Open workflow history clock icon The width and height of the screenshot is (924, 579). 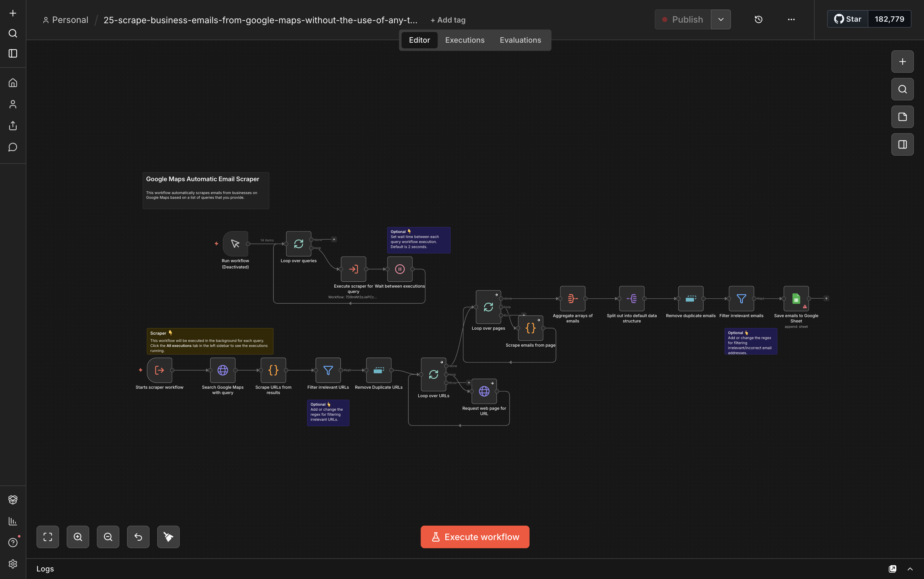click(x=758, y=19)
